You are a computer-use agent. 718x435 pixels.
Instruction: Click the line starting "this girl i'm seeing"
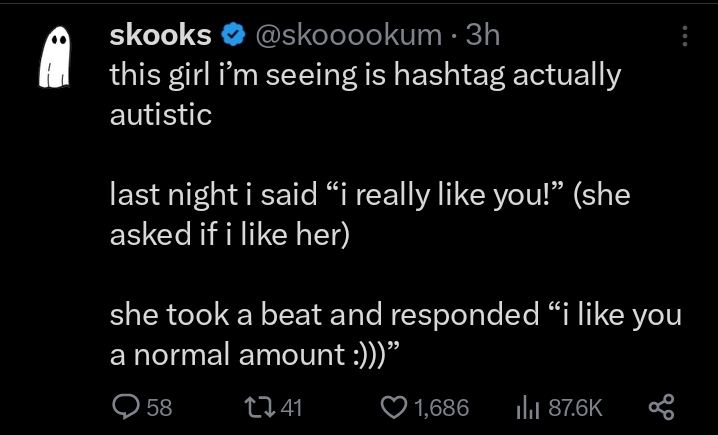365,75
